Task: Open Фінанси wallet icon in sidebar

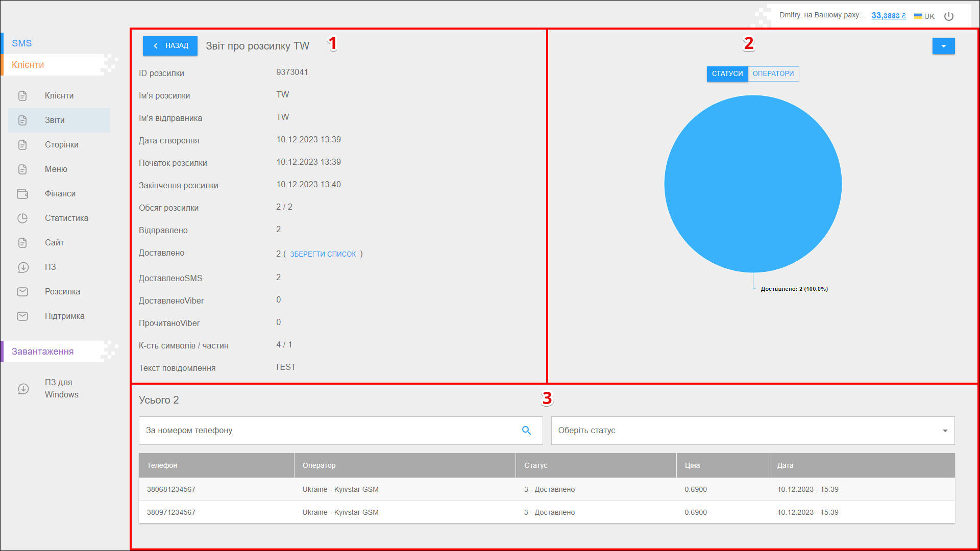Action: tap(22, 194)
